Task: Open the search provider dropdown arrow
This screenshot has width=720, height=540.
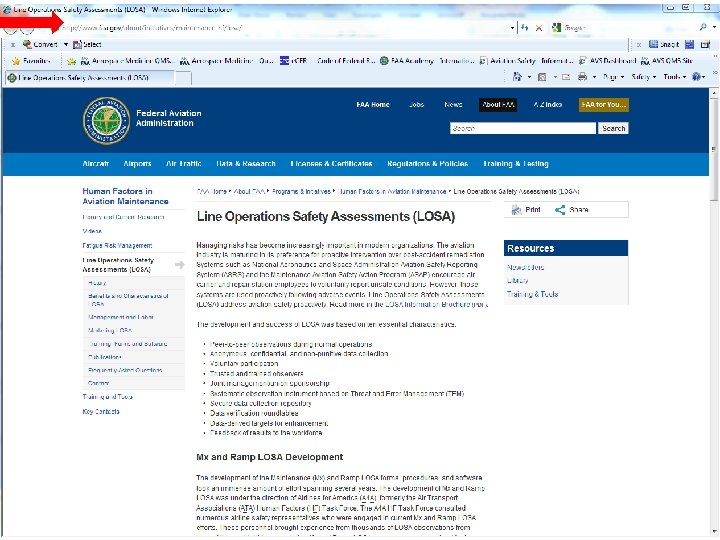Action: (714, 28)
